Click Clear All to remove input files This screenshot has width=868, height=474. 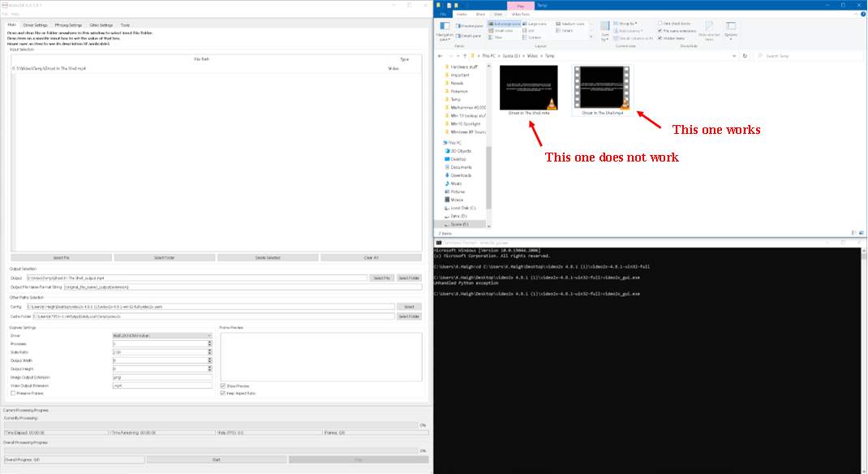click(x=371, y=257)
